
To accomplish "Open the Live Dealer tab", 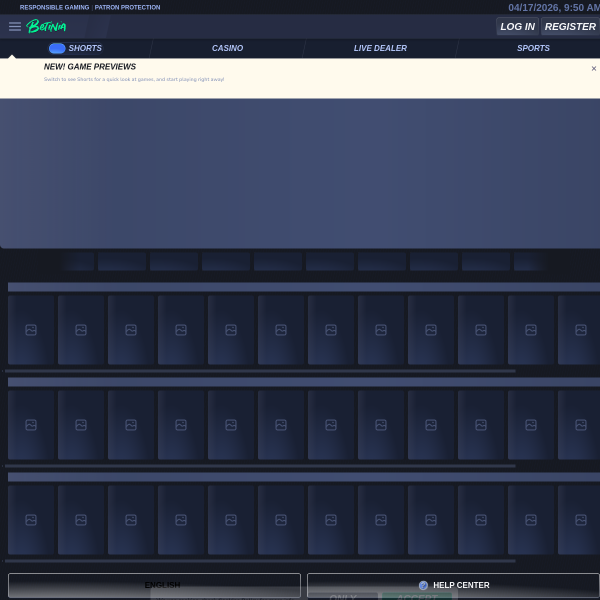I will (380, 48).
